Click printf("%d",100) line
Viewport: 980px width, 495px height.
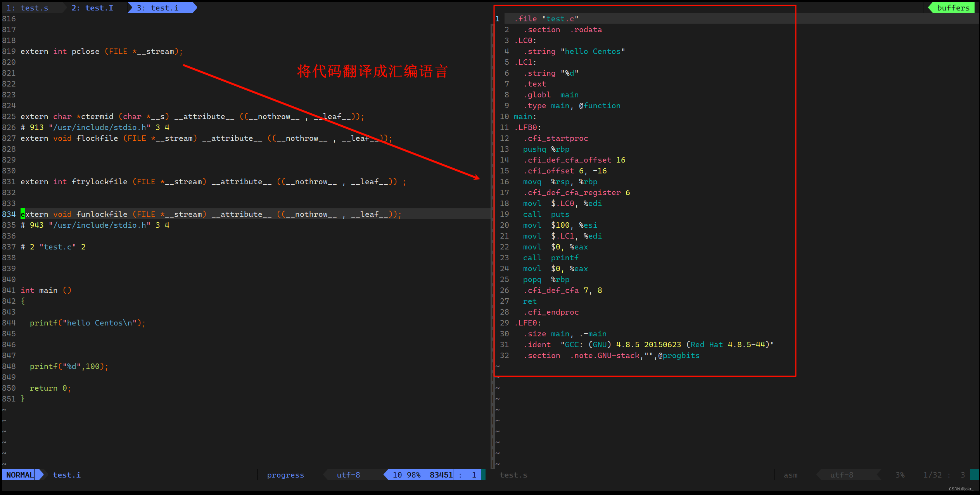click(x=69, y=367)
